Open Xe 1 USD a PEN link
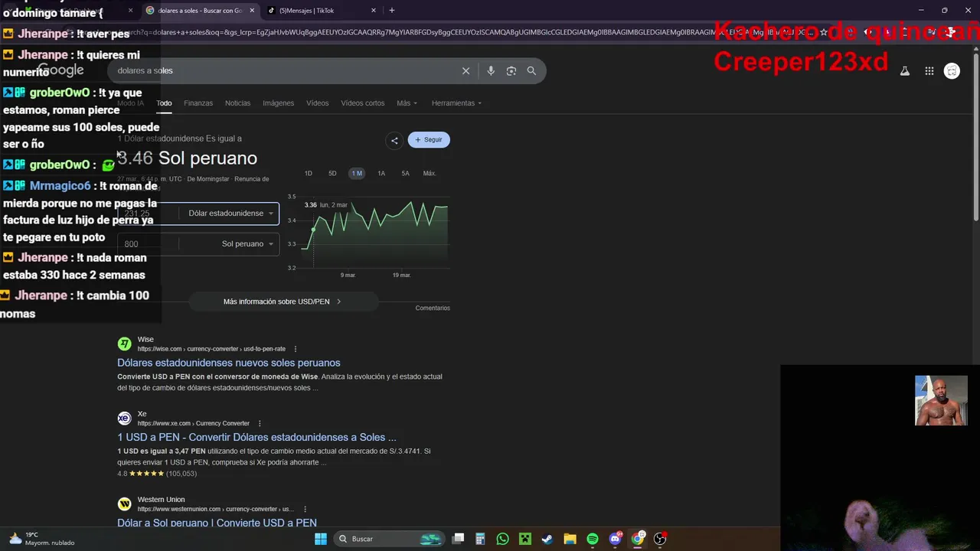980x551 pixels. (256, 438)
